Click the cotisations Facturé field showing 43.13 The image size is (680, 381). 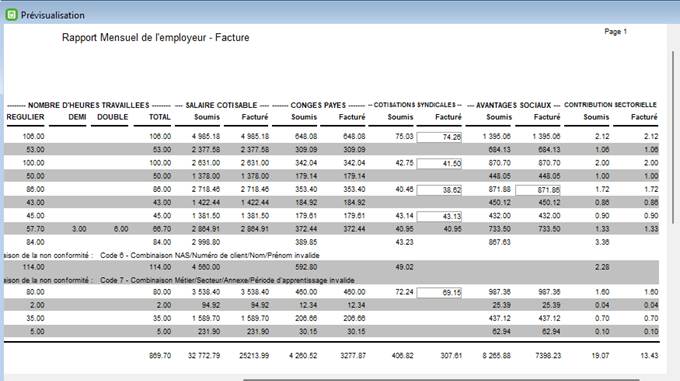439,216
